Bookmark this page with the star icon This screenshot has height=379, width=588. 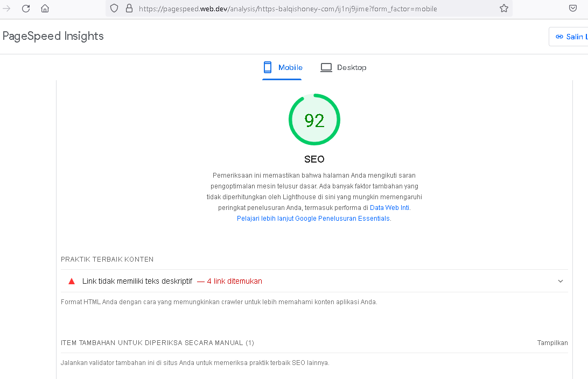click(x=503, y=9)
